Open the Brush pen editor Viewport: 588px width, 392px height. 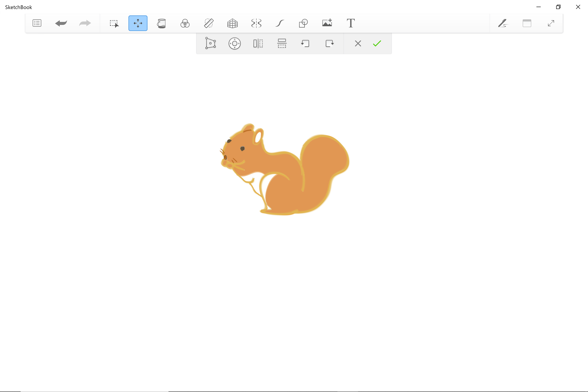(503, 23)
